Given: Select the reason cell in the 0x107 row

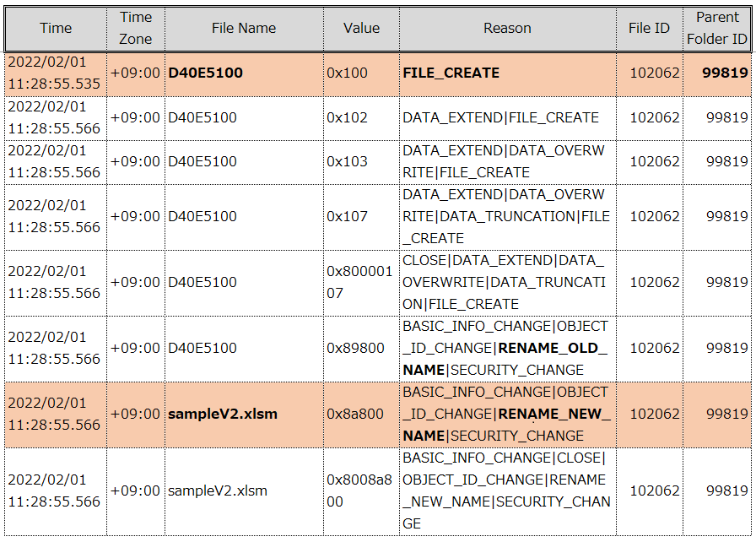Looking at the screenshot, I should click(506, 216).
